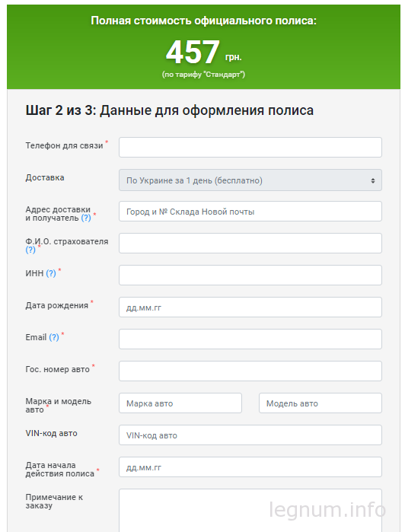The image size is (405, 532).
Task: Focus the Телефон для связи field
Action: 250,147
